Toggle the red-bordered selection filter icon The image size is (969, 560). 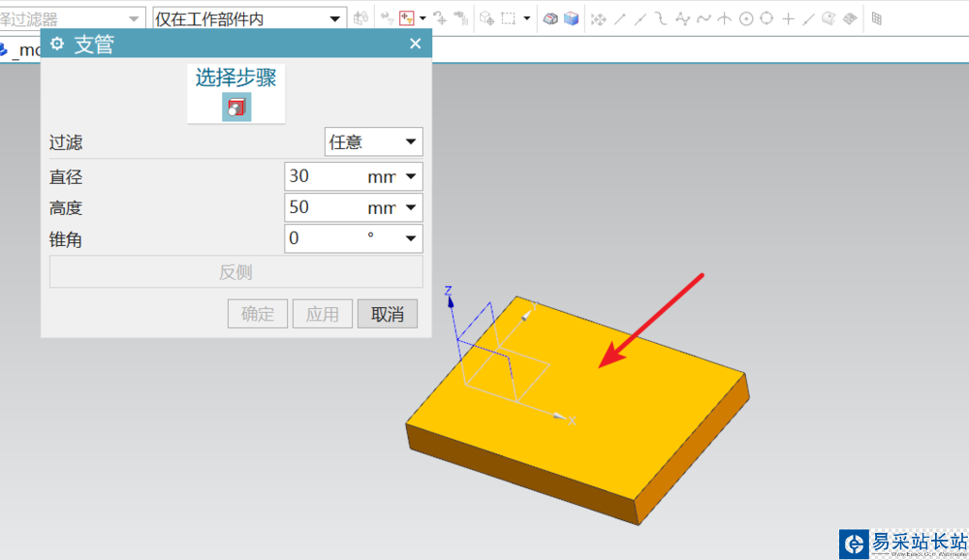click(407, 18)
